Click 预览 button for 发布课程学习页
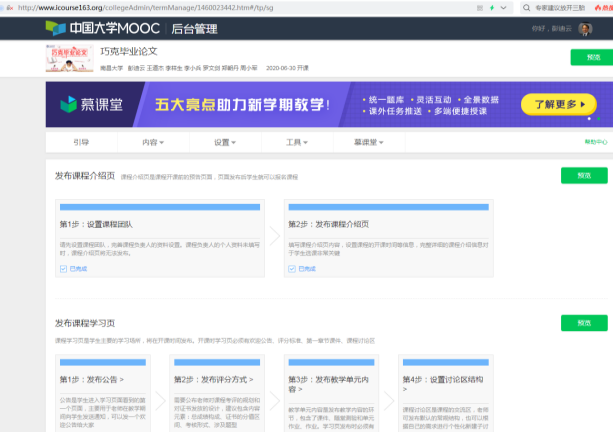 tap(583, 323)
